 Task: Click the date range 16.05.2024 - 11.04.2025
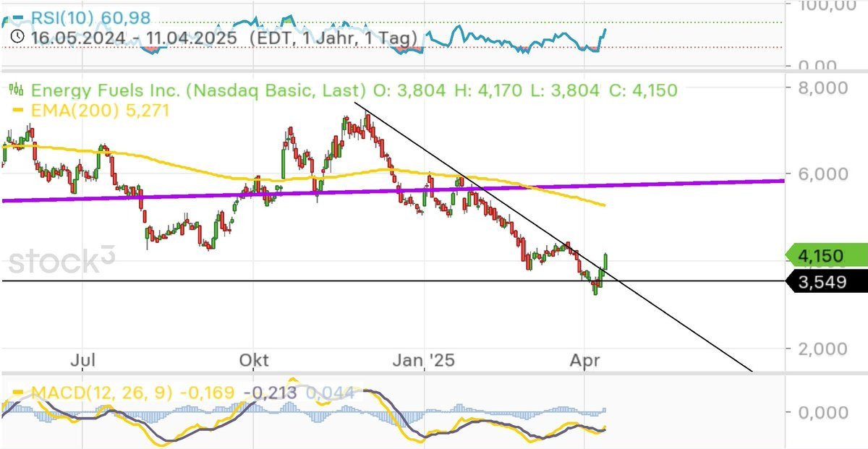133,38
